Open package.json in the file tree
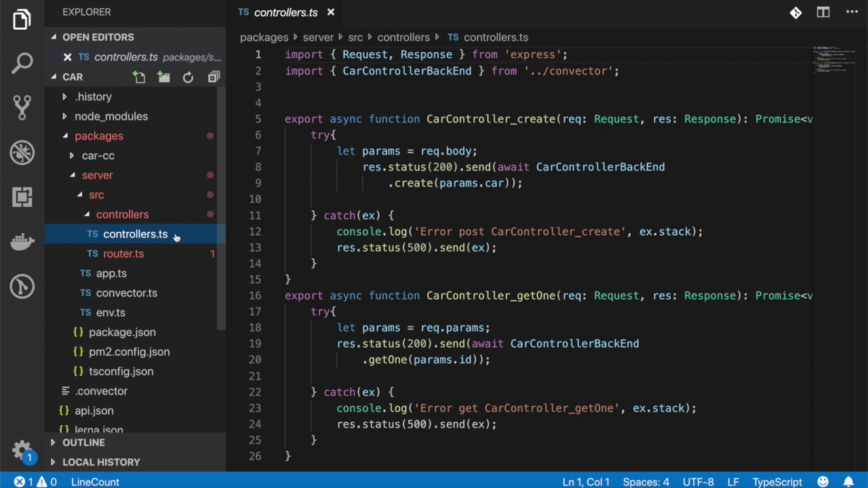The width and height of the screenshot is (868, 488). 122,333
